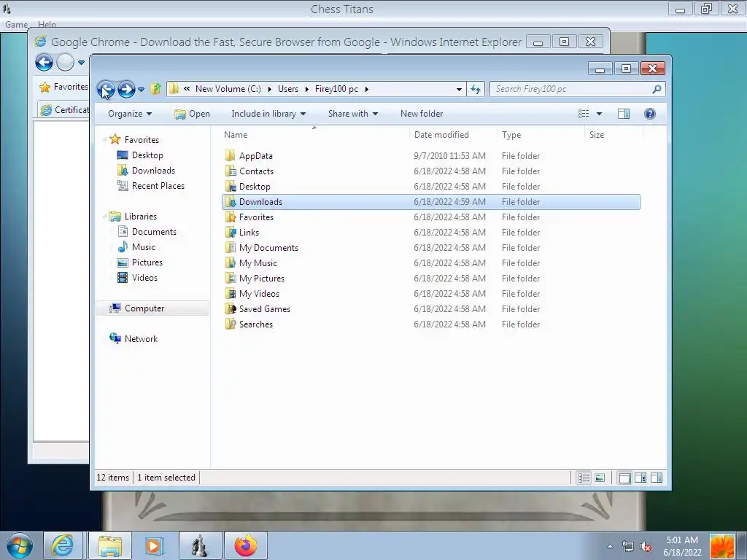
Task: Expand the view options arrow
Action: pos(600,114)
